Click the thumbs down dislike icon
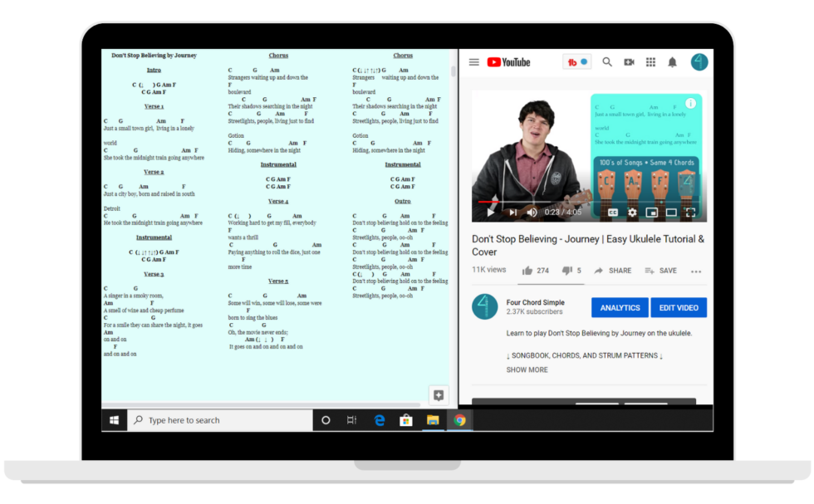814x504 pixels. [x=567, y=271]
